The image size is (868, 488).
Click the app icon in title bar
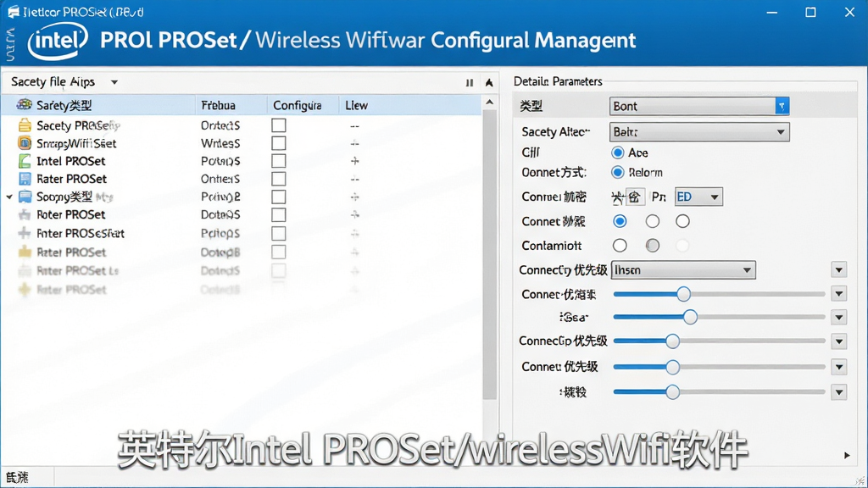point(14,12)
